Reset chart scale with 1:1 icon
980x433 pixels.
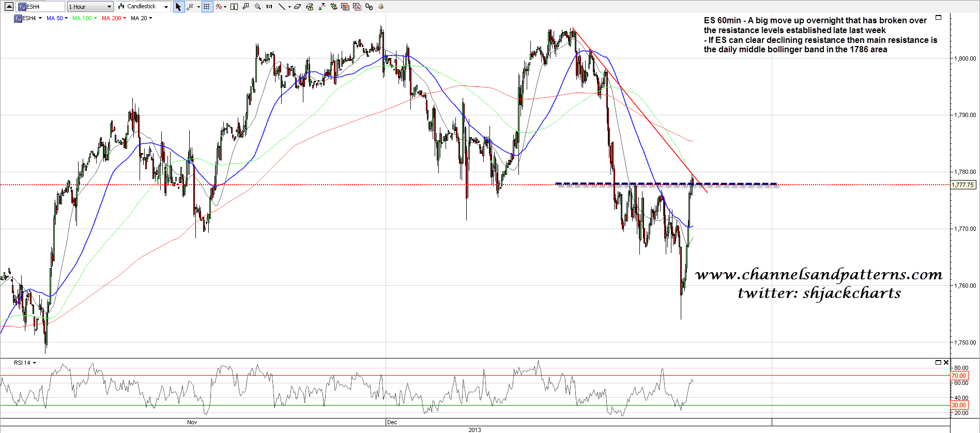tap(269, 7)
